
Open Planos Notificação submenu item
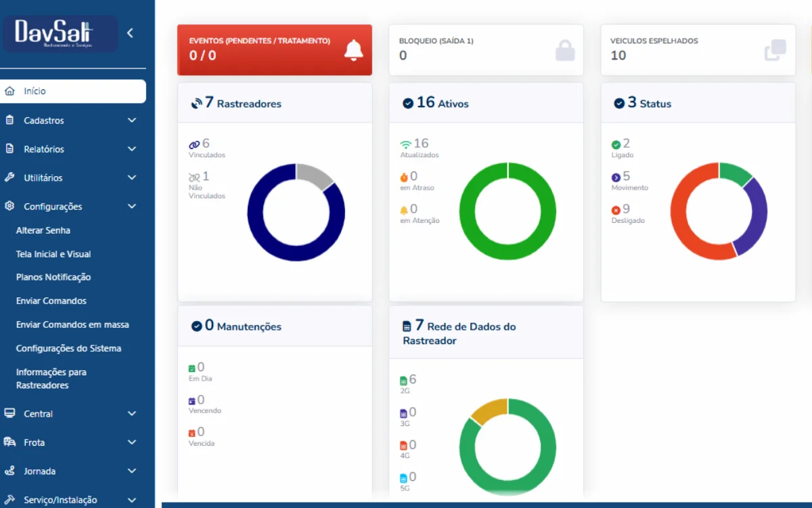pyautogui.click(x=53, y=277)
